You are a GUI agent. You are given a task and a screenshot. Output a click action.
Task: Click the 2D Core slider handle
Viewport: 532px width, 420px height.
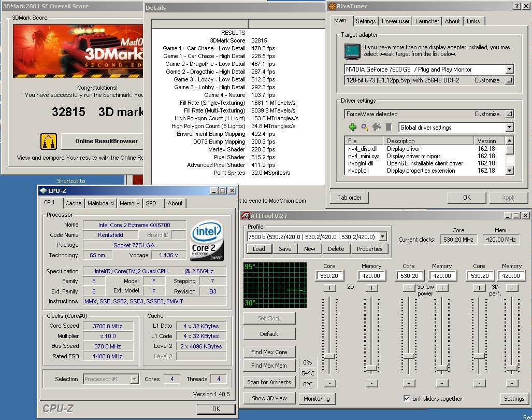329,356
